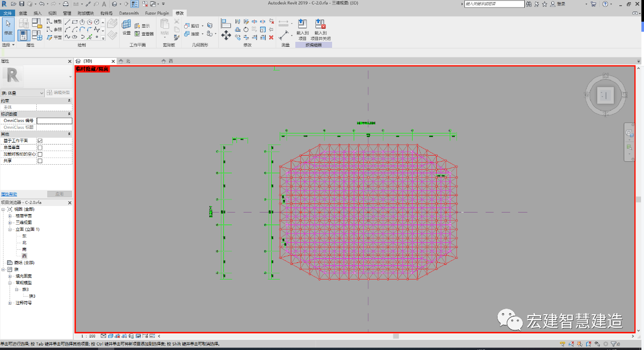Click 载入到项目并关闭 load and close icon
The height and width of the screenshot is (350, 644).
click(320, 30)
